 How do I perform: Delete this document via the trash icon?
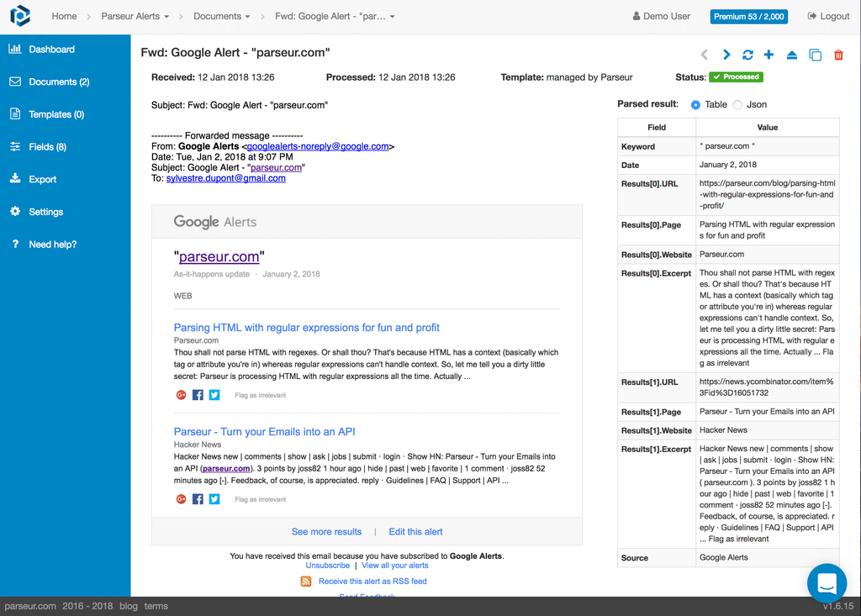click(837, 54)
